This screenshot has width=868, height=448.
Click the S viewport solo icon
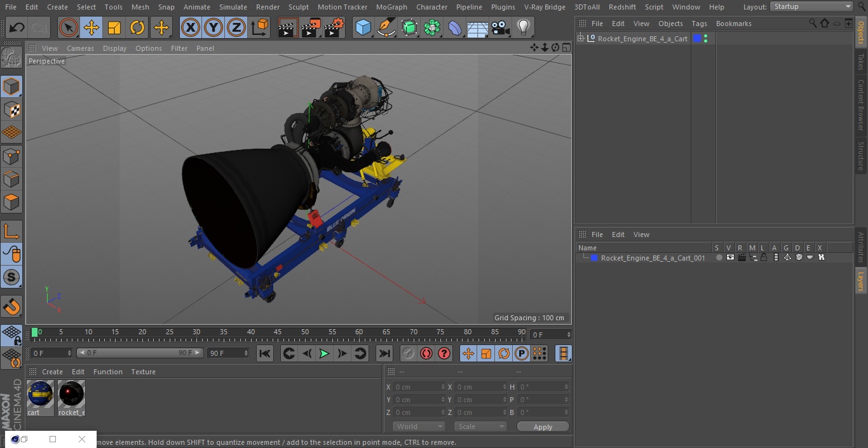(x=11, y=277)
